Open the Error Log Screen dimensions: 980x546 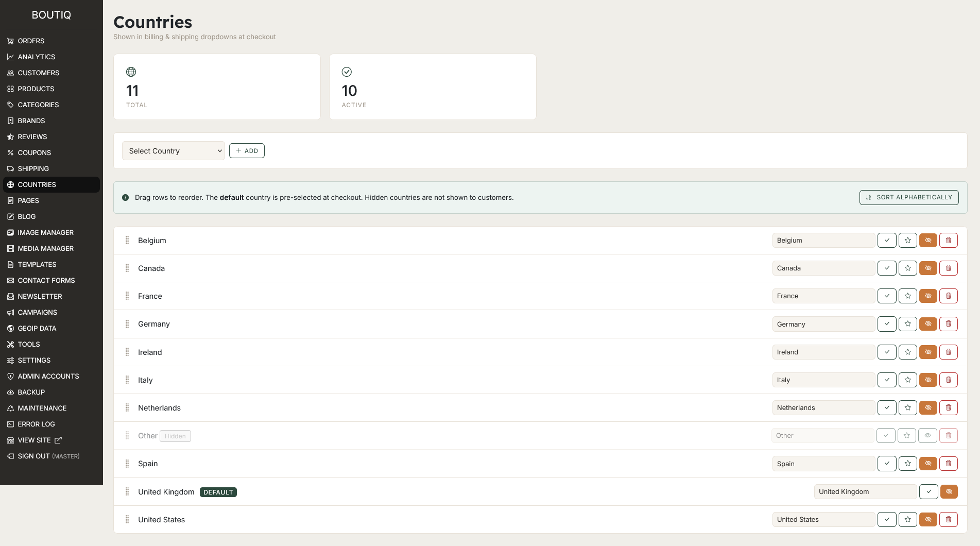coord(51,424)
